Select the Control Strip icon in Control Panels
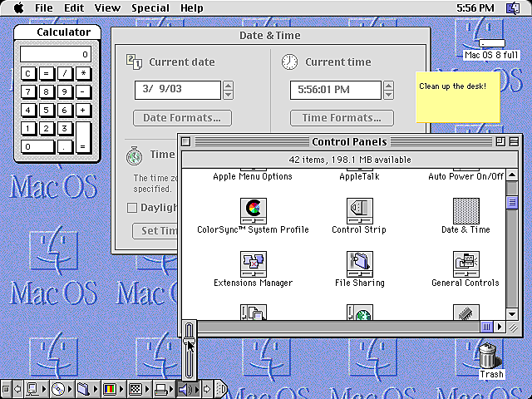 point(360,210)
